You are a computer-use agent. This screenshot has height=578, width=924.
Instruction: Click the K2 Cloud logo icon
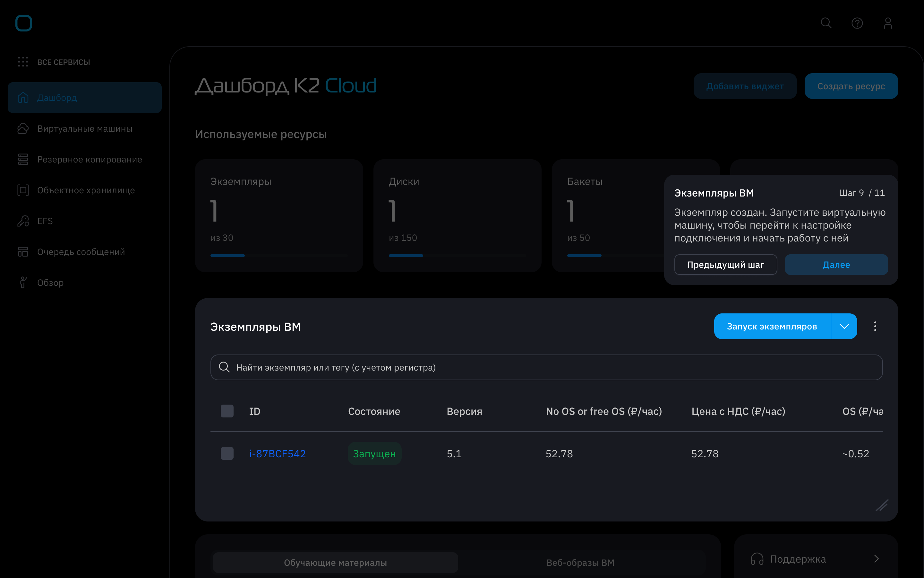click(x=24, y=23)
